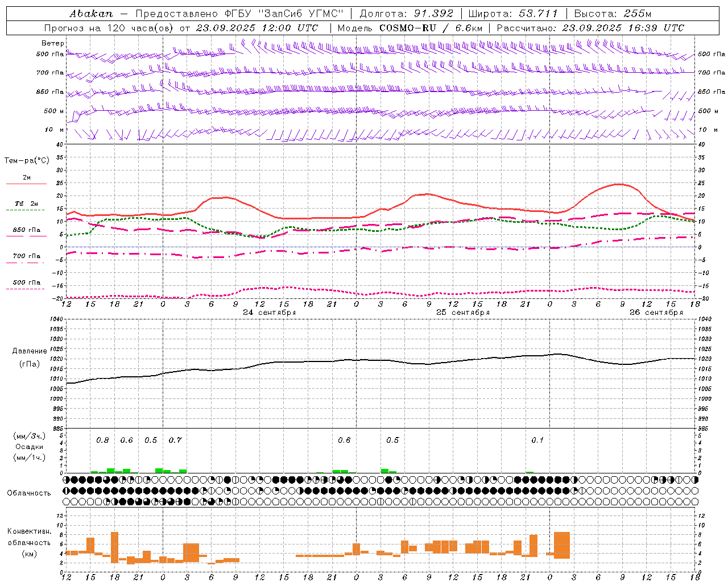Screen dimensions: 728x582
Task: Click the "Облачность" cloud cover label
Action: click(x=29, y=493)
